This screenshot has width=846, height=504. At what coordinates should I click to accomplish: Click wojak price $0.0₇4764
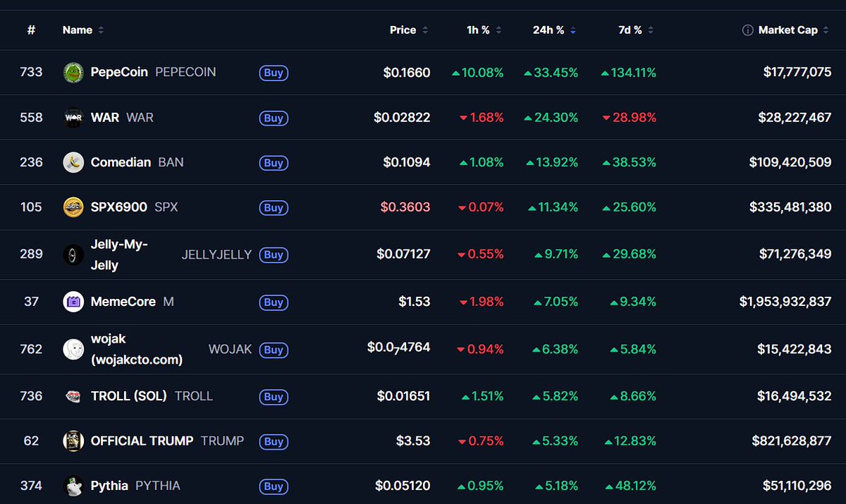pos(399,348)
